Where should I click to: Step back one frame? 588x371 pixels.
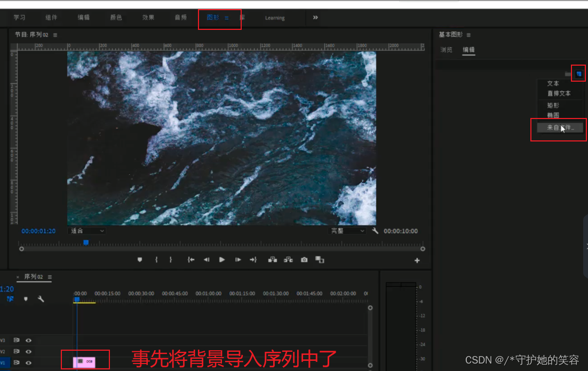[x=206, y=259]
